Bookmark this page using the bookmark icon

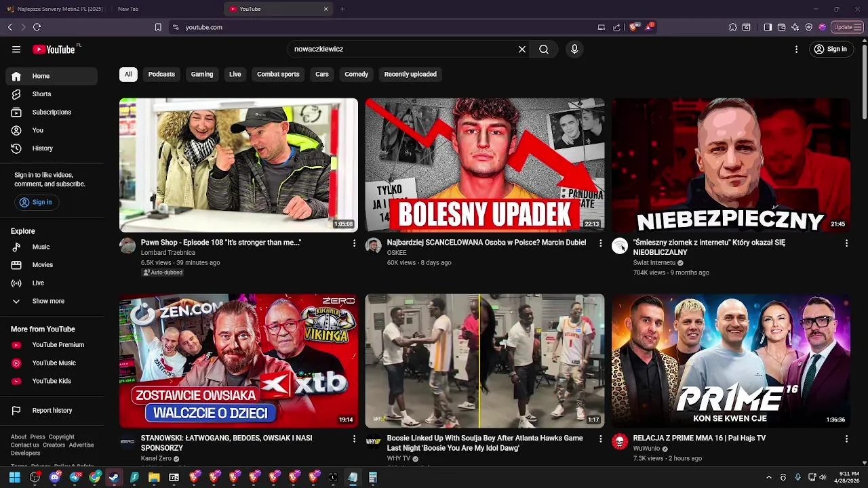[x=158, y=27]
